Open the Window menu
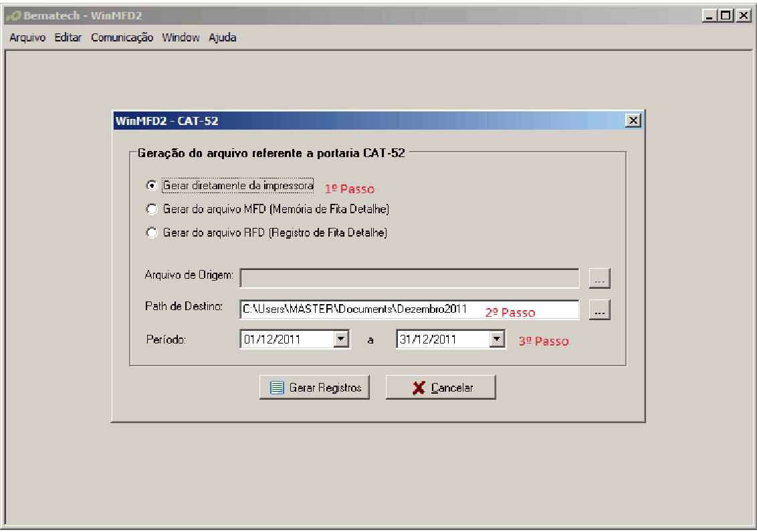 [x=181, y=37]
